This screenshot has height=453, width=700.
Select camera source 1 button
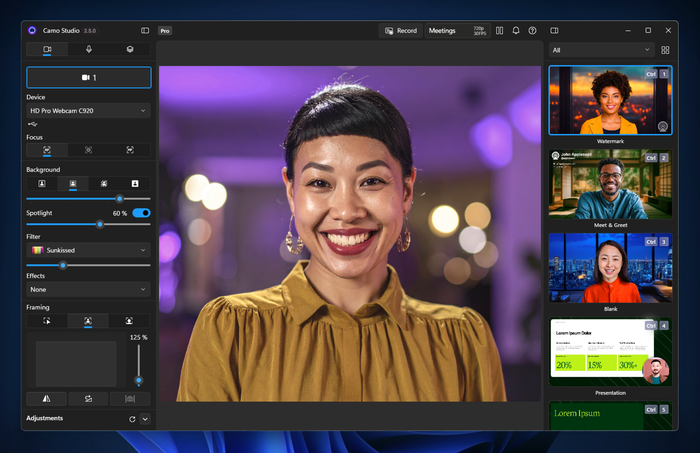(89, 77)
